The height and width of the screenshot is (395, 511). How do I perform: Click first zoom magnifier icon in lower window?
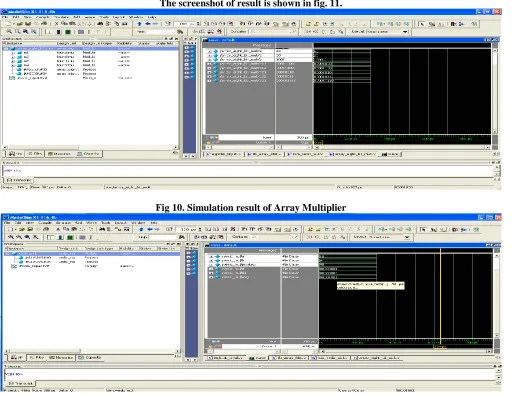click(11, 237)
